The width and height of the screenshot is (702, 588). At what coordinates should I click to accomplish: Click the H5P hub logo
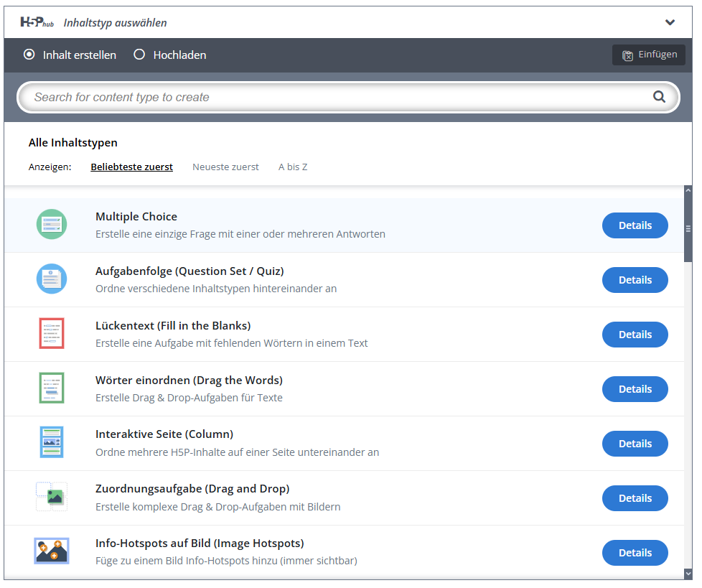(x=37, y=22)
